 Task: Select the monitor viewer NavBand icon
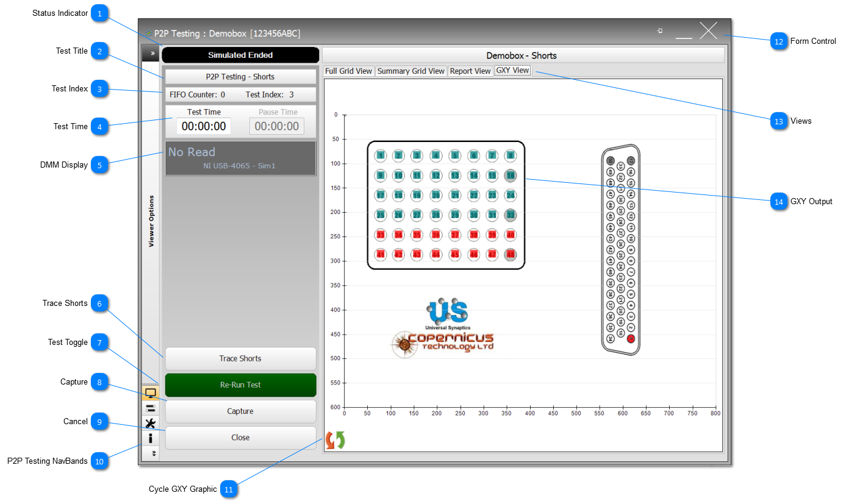tap(151, 393)
